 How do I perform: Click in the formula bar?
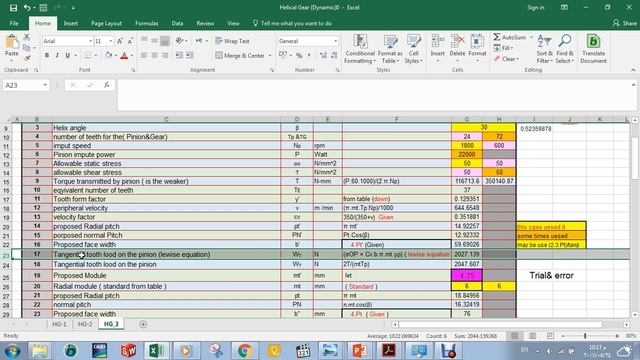(373, 95)
